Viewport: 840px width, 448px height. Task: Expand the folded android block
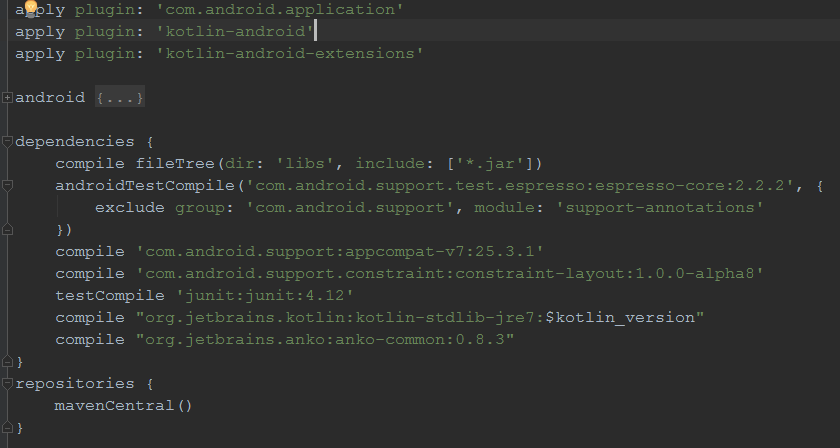point(7,98)
